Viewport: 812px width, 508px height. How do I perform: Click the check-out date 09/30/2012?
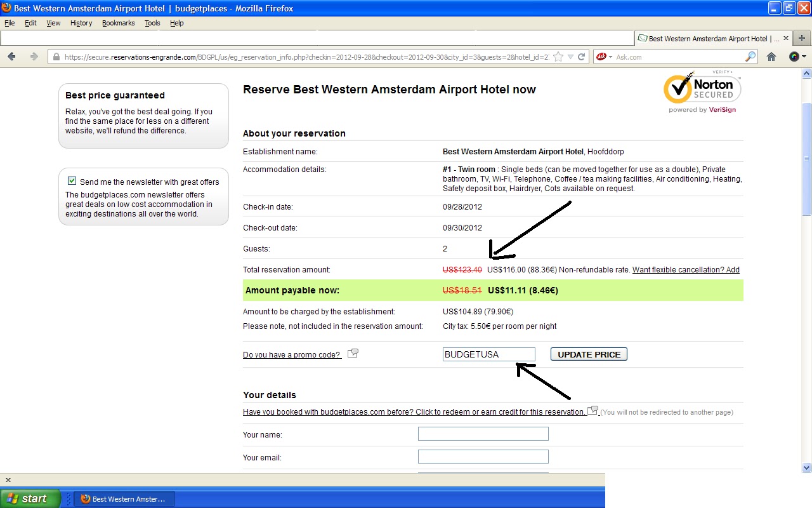(x=462, y=228)
